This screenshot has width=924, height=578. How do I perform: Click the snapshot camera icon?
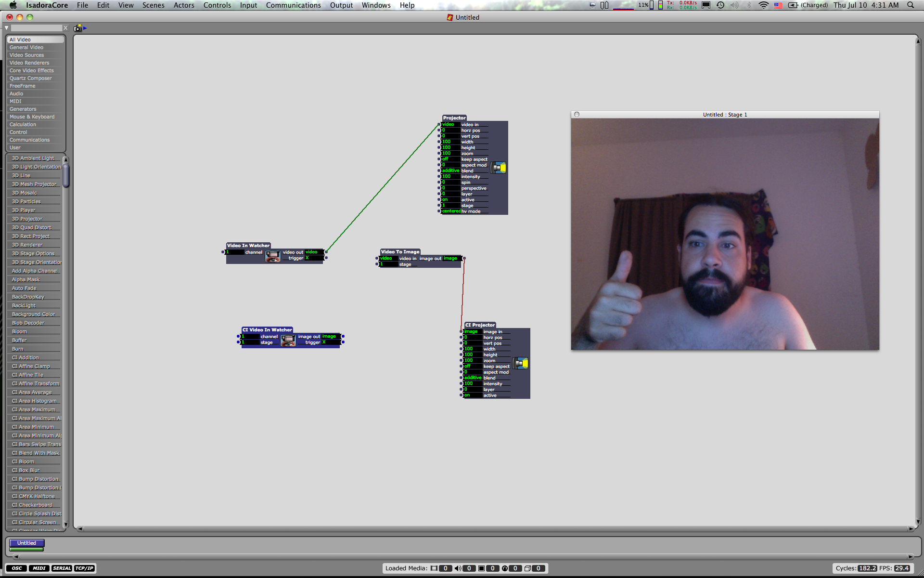point(77,28)
